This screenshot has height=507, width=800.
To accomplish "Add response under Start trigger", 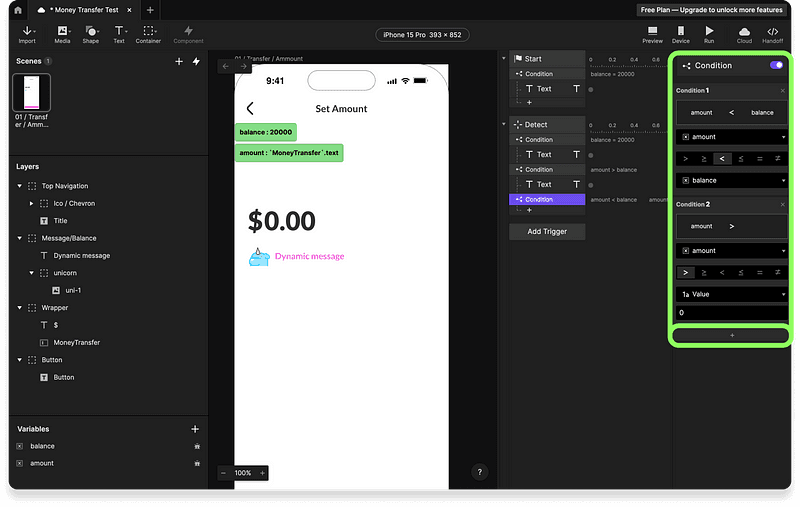I will point(529,103).
